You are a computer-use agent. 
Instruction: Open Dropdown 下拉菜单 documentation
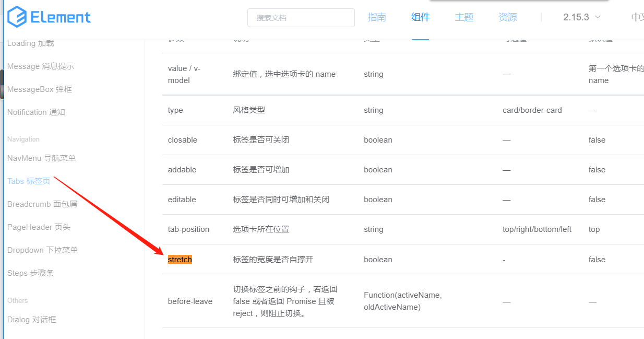[43, 250]
